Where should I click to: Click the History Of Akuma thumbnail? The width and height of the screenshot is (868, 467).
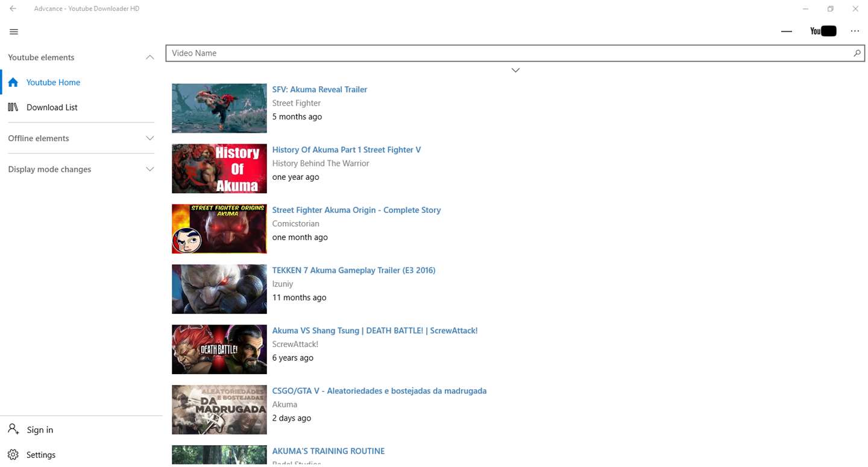click(219, 168)
